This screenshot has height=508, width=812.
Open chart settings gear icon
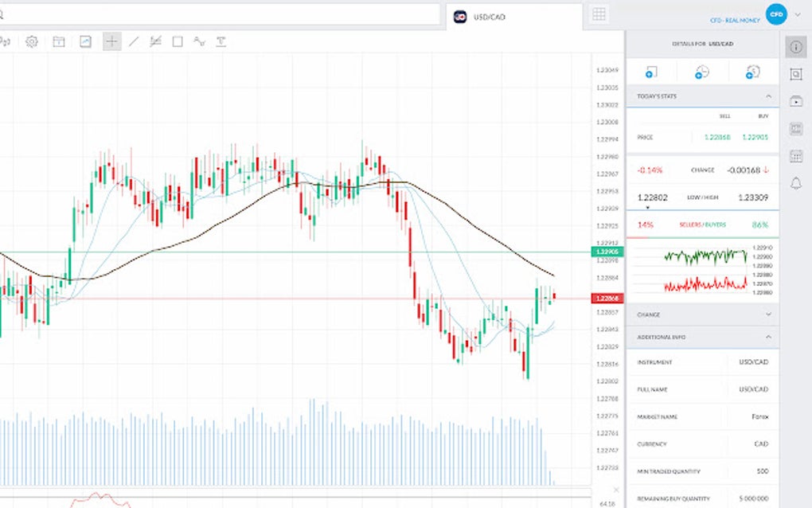(x=32, y=41)
